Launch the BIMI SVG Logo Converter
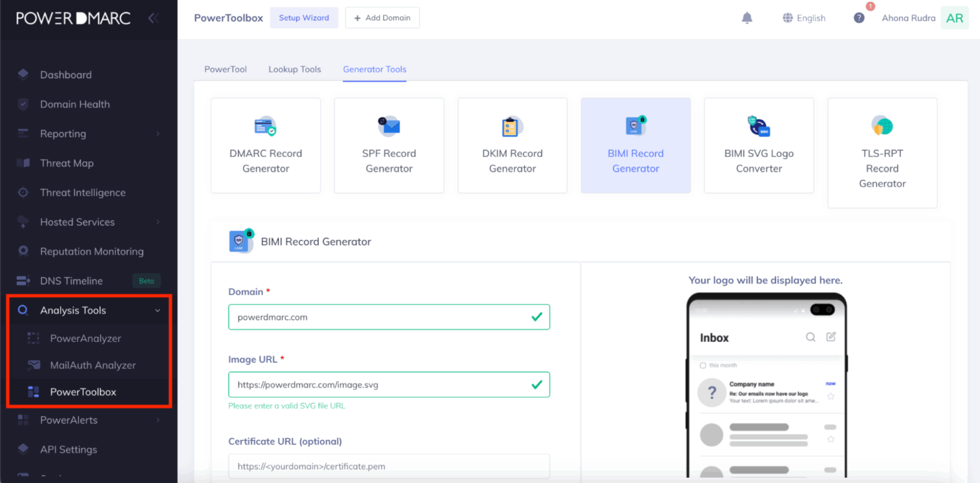 [759, 146]
